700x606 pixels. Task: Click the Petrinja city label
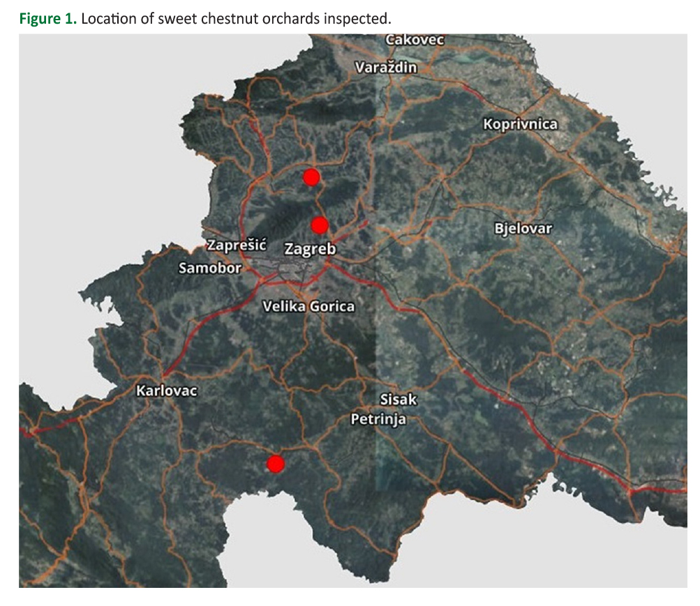tap(378, 419)
